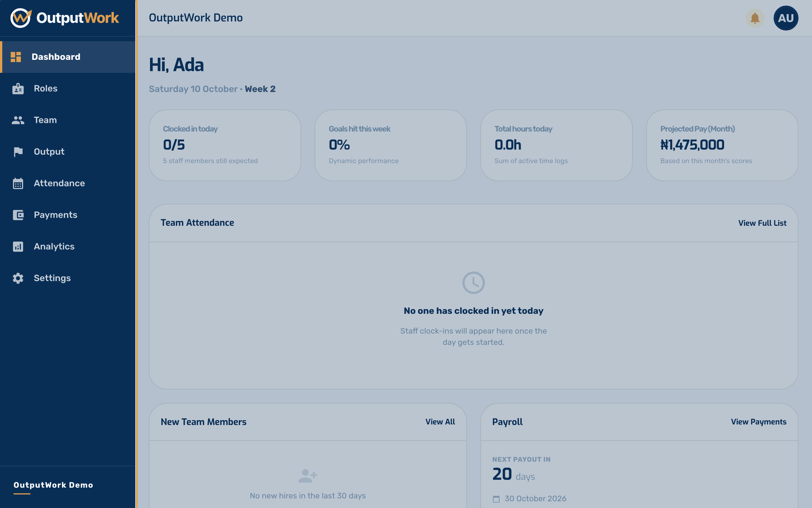Image resolution: width=812 pixels, height=508 pixels.
Task: Click OutputWork Demo in sidebar footer
Action: [x=53, y=485]
